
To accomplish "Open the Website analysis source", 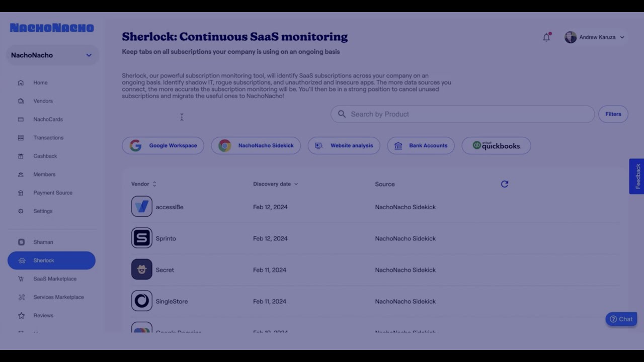I will [x=344, y=146].
